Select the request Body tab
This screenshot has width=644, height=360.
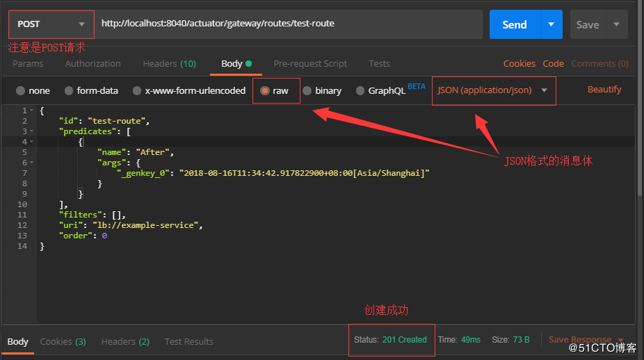pos(236,64)
